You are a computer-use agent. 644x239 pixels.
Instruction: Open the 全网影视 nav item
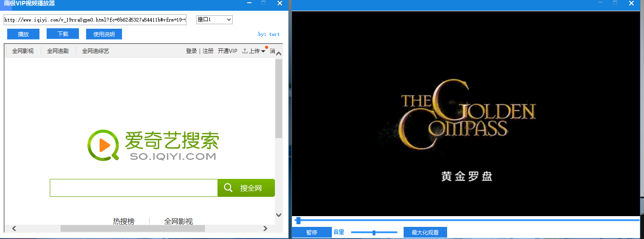coord(23,51)
